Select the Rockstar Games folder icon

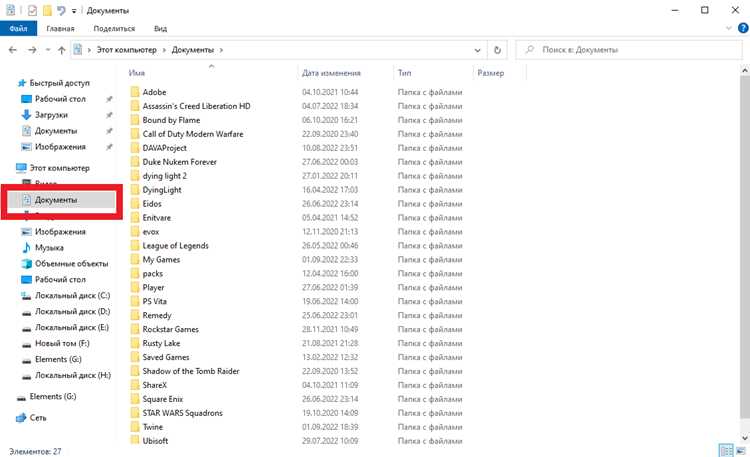pyautogui.click(x=135, y=329)
